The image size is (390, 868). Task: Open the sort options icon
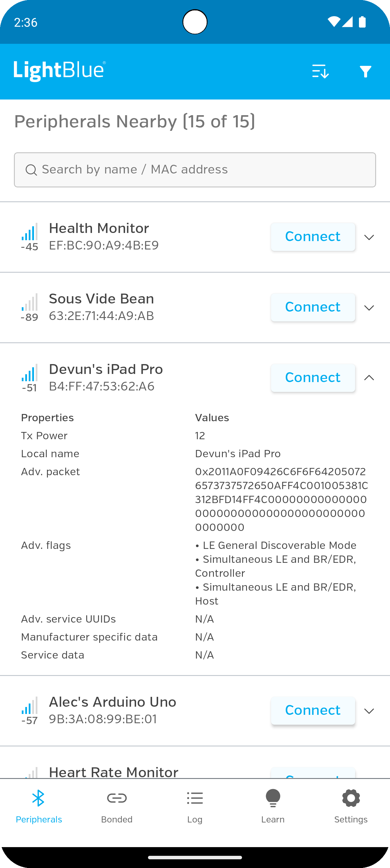click(320, 71)
